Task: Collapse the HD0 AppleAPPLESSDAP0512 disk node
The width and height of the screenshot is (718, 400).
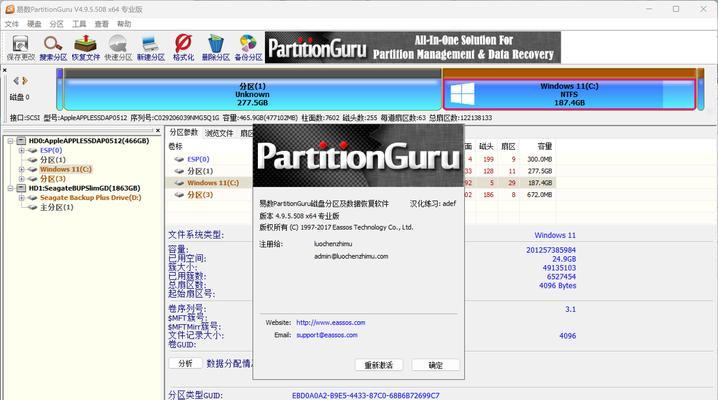Action: tap(10, 141)
